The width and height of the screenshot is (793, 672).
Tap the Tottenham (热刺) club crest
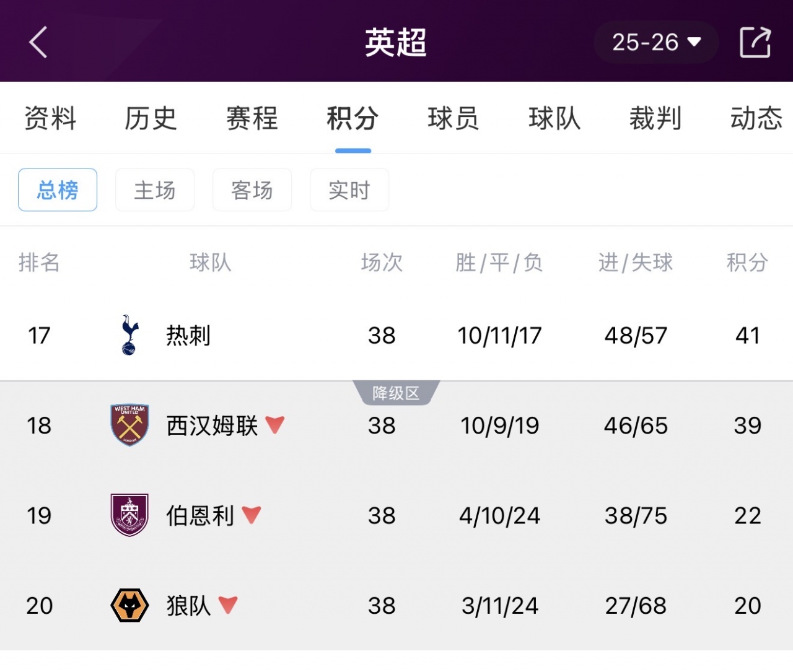[x=129, y=335]
